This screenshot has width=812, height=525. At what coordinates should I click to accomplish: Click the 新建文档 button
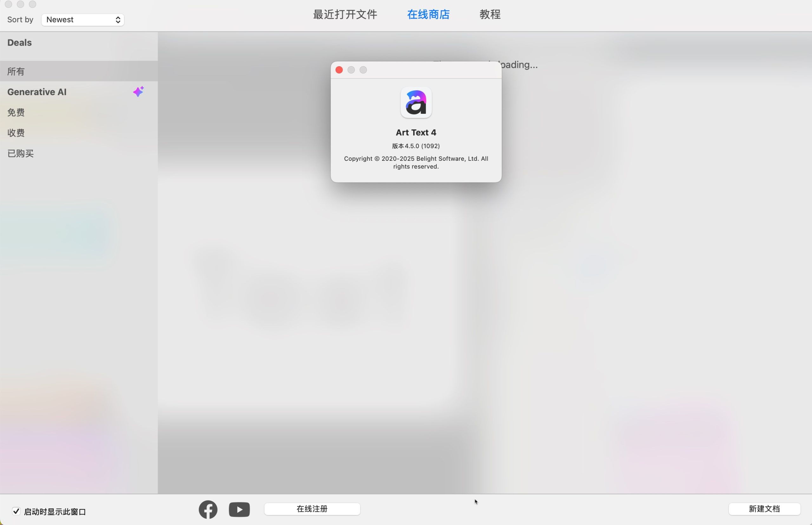click(764, 509)
